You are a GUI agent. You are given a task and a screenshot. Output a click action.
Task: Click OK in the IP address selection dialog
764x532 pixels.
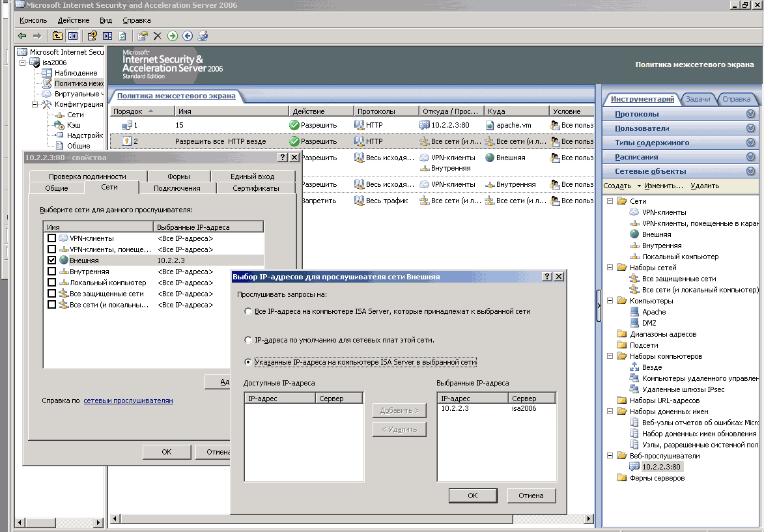[x=473, y=496]
